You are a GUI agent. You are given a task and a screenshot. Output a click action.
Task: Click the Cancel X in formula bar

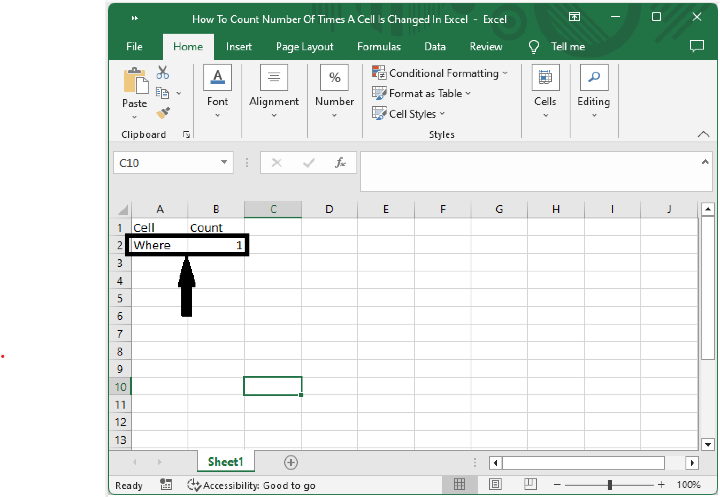tap(276, 163)
